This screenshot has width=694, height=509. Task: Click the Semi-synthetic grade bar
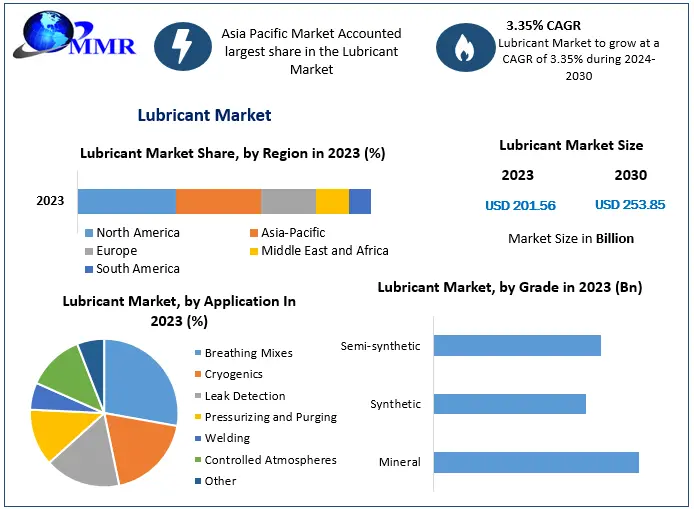click(x=517, y=346)
